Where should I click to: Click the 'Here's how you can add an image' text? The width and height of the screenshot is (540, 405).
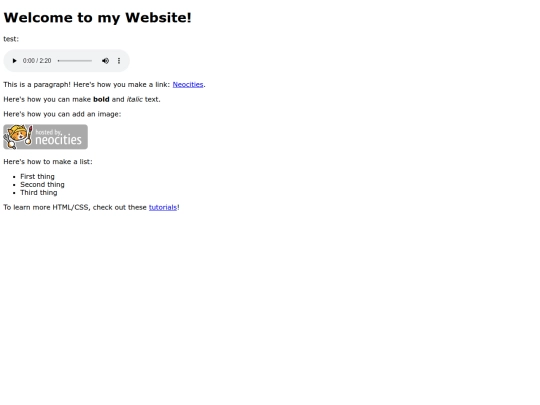[x=62, y=114]
